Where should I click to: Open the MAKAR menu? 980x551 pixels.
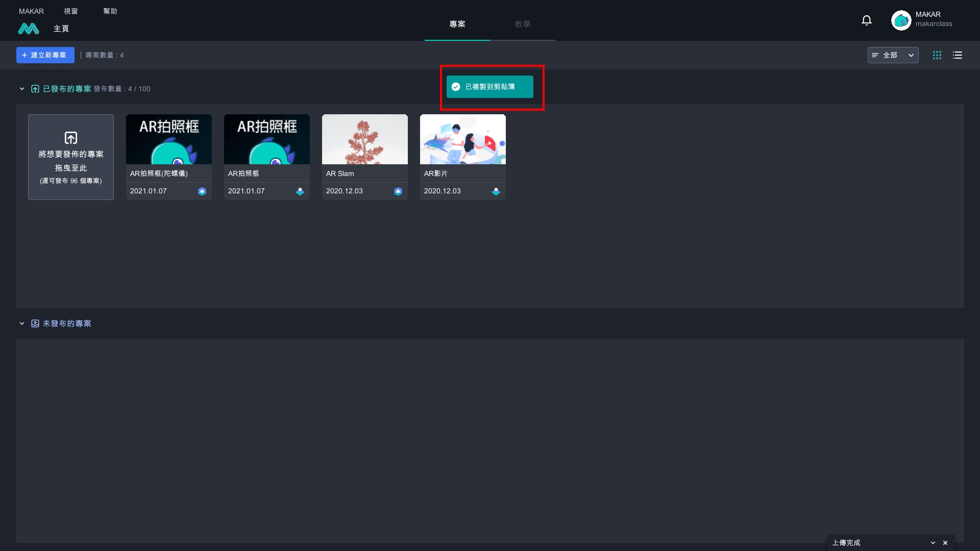coord(31,11)
